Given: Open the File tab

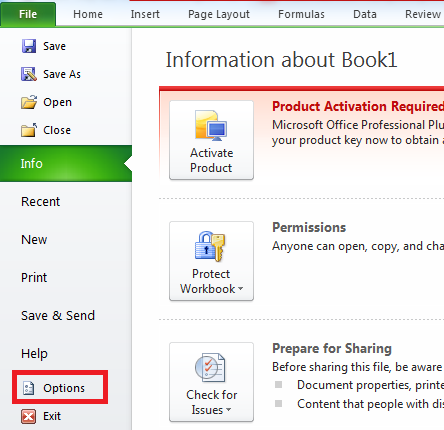Looking at the screenshot, I should [28, 14].
